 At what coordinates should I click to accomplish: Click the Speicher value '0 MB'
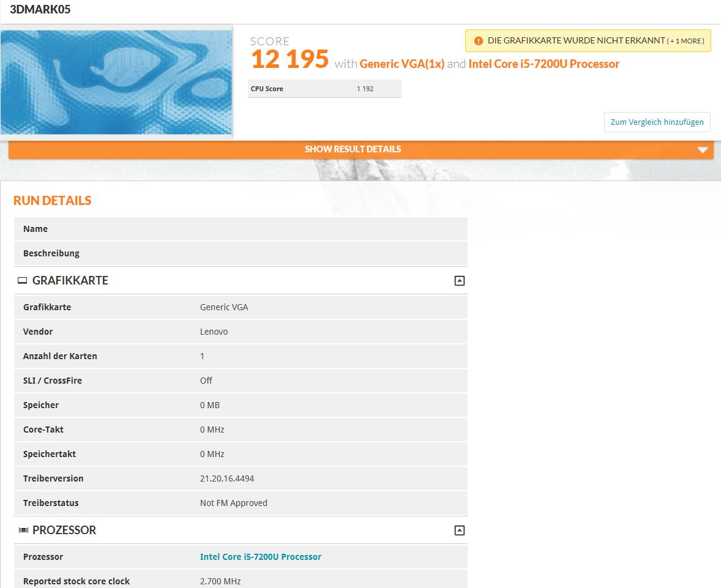pyautogui.click(x=210, y=405)
